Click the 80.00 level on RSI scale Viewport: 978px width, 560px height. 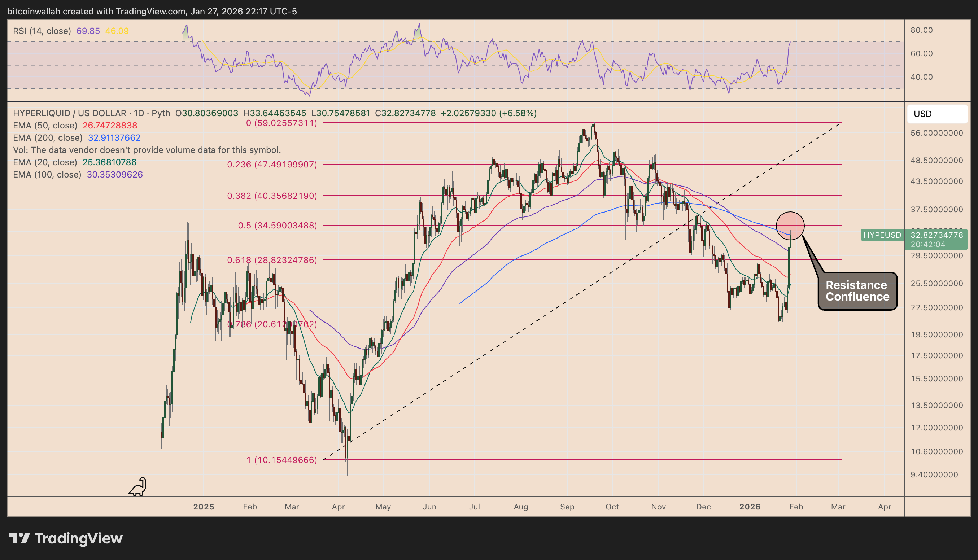(x=921, y=30)
